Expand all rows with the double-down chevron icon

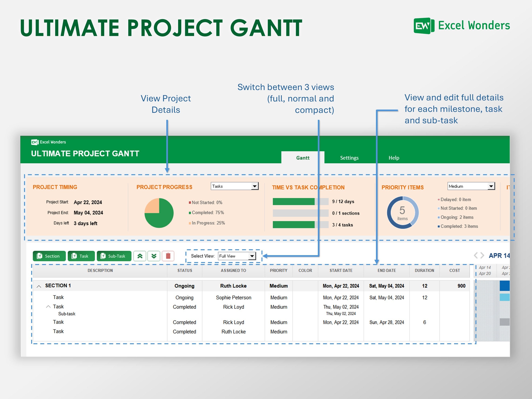point(154,256)
